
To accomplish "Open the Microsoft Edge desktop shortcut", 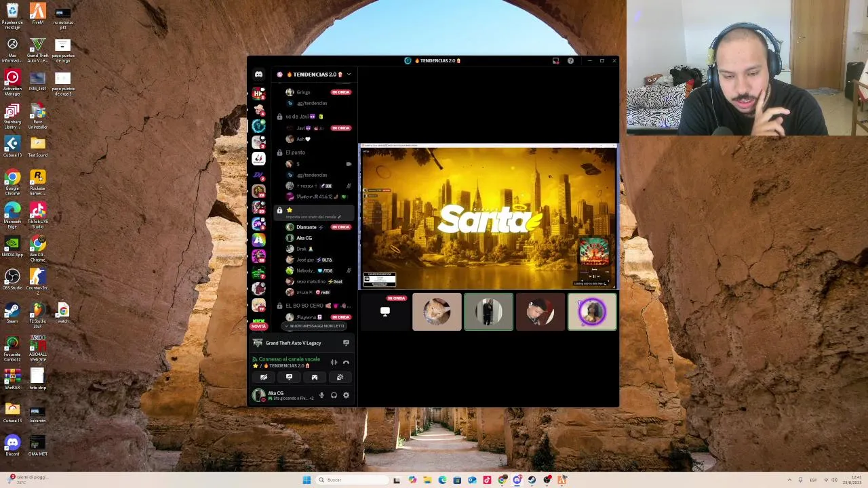I will coord(12,216).
